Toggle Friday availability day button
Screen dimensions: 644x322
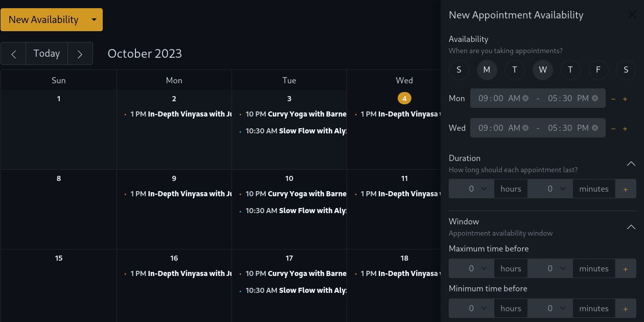click(598, 70)
